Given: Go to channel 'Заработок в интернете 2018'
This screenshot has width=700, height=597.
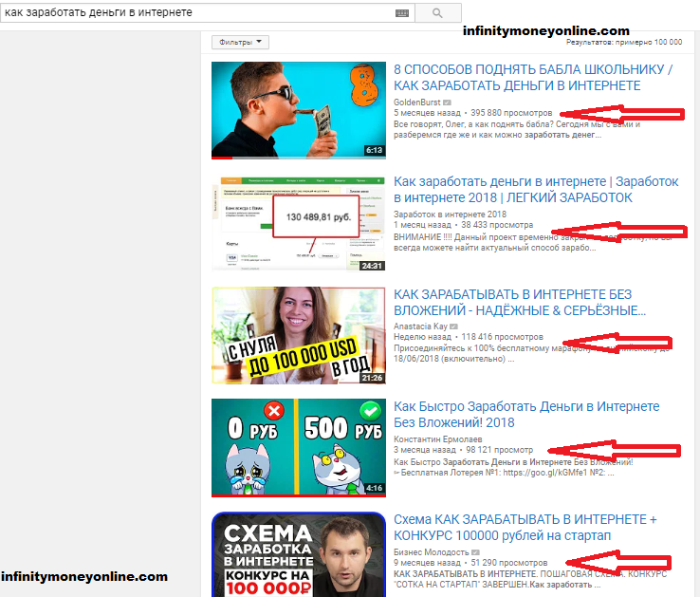Looking at the screenshot, I should [x=450, y=215].
